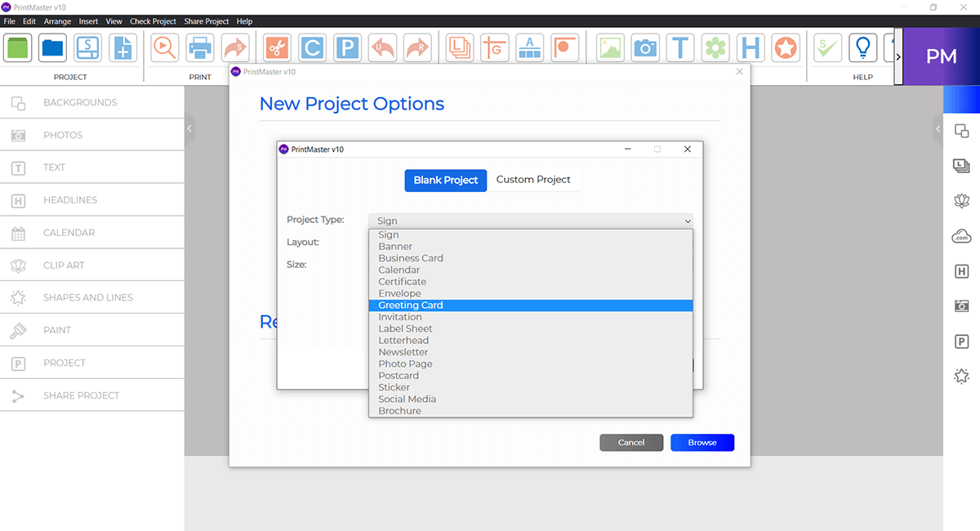Screen dimensions: 980x531
Task: Run spell check with the green checkmark icon
Action: [x=826, y=47]
